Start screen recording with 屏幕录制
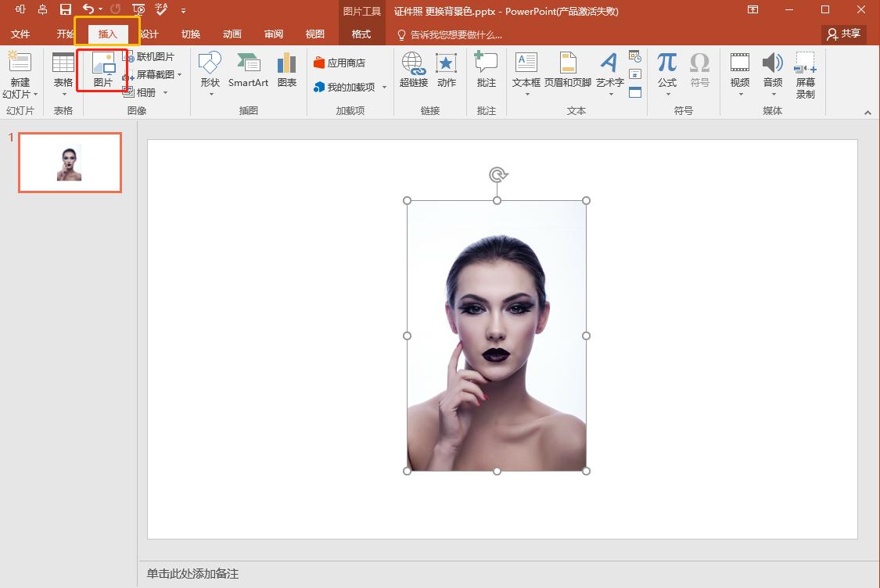 click(x=806, y=74)
